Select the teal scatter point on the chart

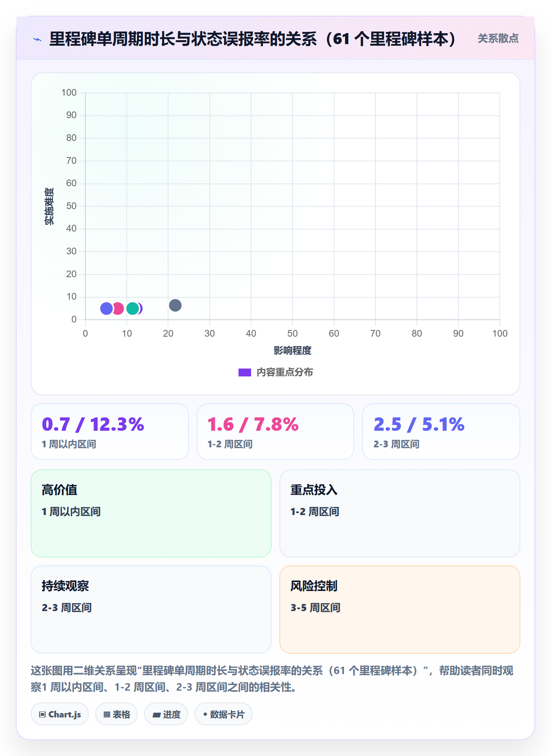(133, 309)
